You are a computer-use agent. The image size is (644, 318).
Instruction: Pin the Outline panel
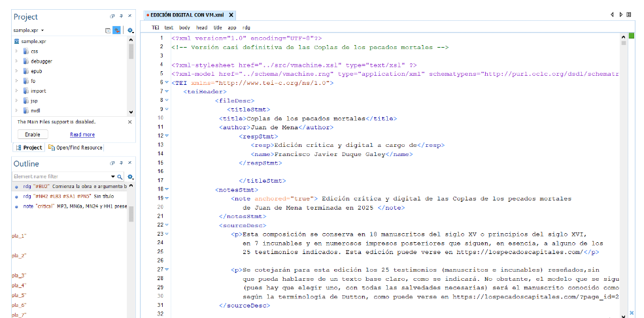[121, 163]
